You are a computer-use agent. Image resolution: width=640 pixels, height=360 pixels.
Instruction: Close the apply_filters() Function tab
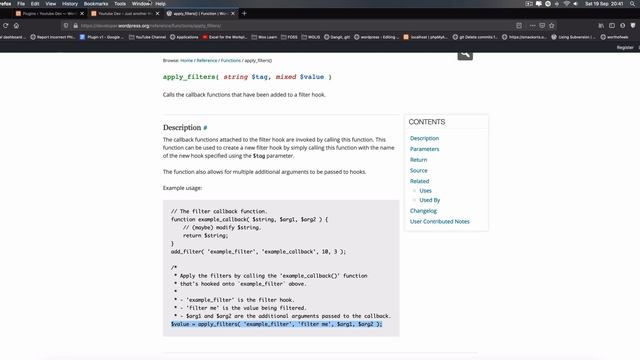point(233,13)
